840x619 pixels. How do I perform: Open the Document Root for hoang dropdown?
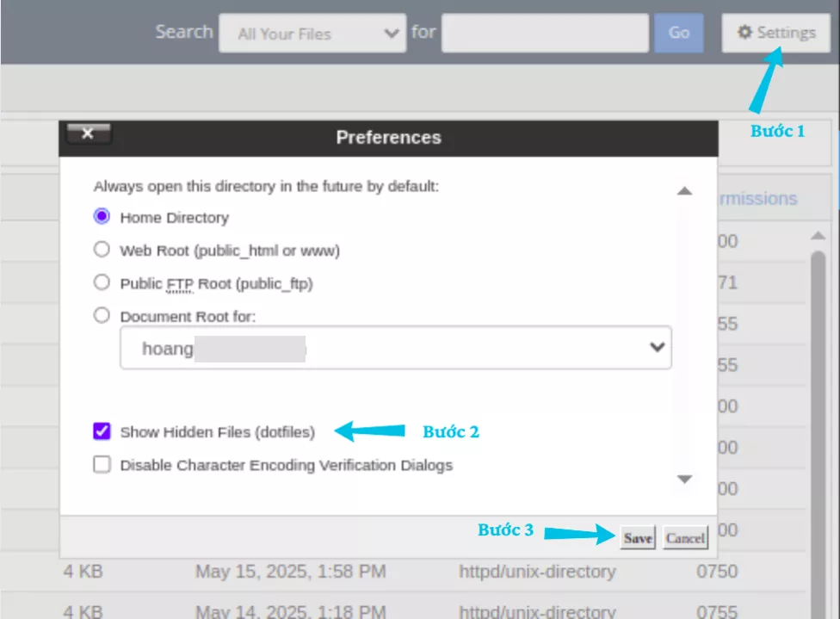tap(396, 348)
